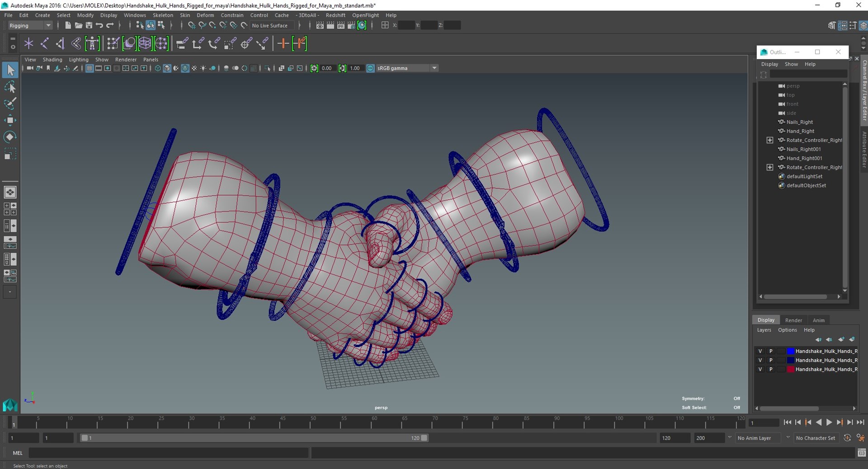Toggle viewport grid display icon
The height and width of the screenshot is (469, 868).
tap(90, 68)
